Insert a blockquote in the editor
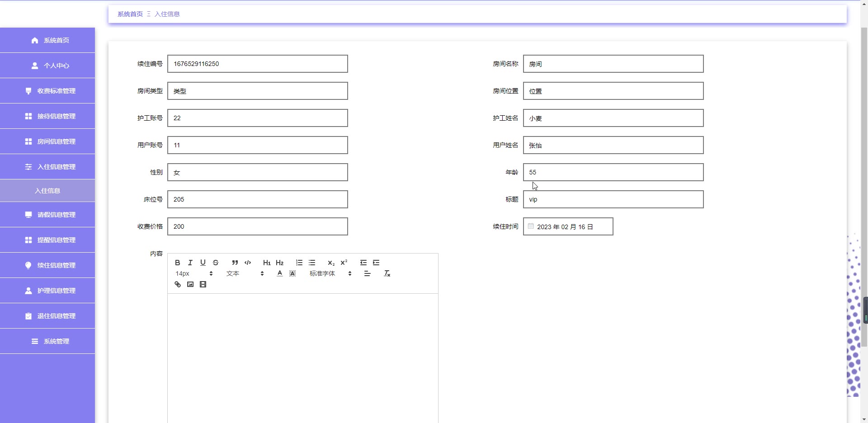868x423 pixels. click(235, 263)
